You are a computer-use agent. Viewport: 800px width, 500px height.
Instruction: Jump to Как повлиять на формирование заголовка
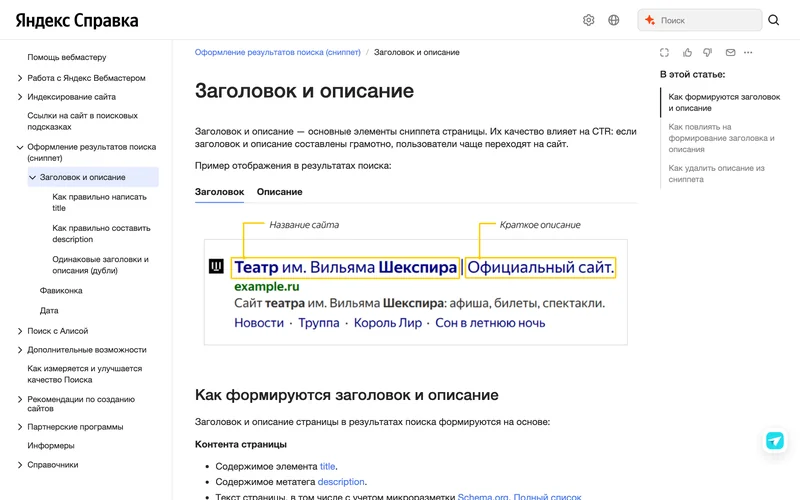pos(721,138)
